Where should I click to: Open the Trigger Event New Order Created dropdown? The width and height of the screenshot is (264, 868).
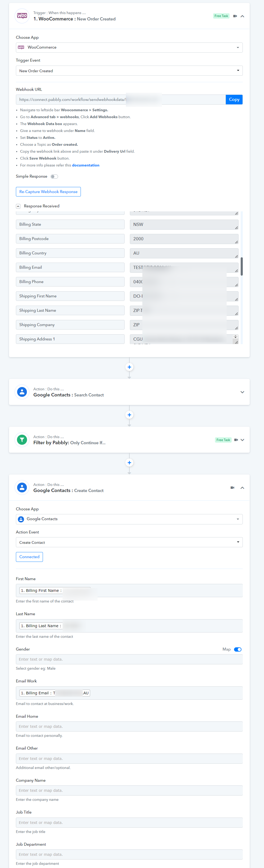[129, 71]
